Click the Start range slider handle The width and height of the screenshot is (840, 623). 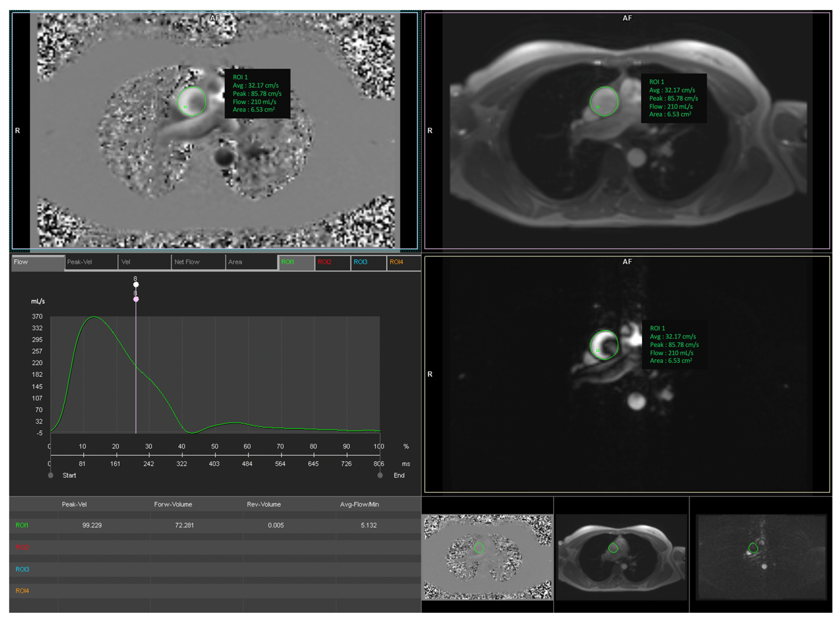click(51, 475)
